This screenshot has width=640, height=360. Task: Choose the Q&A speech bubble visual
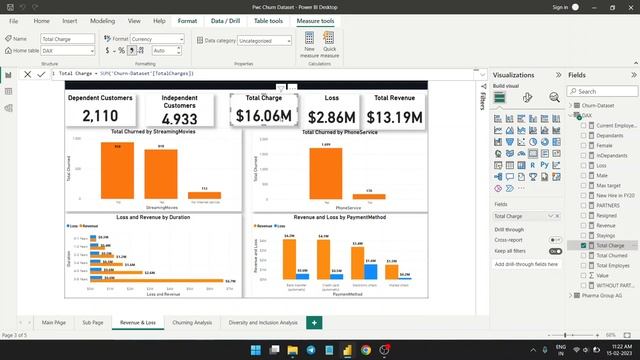click(x=510, y=177)
